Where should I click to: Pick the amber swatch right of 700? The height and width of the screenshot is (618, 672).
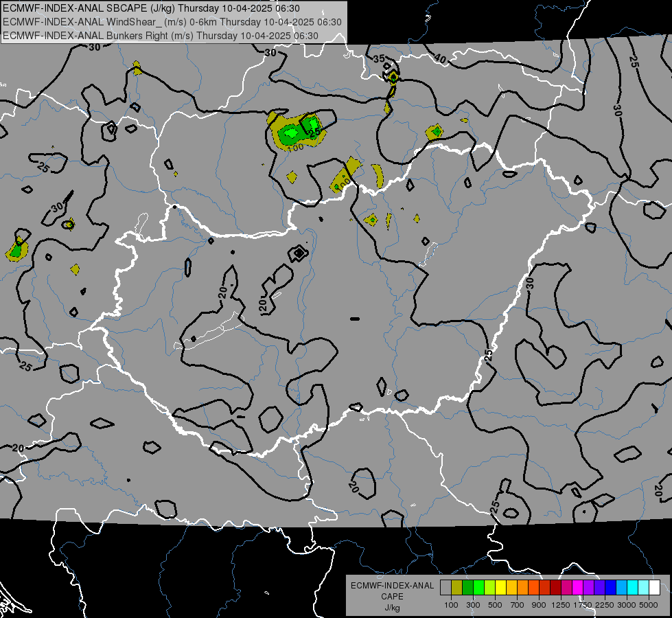(511, 588)
